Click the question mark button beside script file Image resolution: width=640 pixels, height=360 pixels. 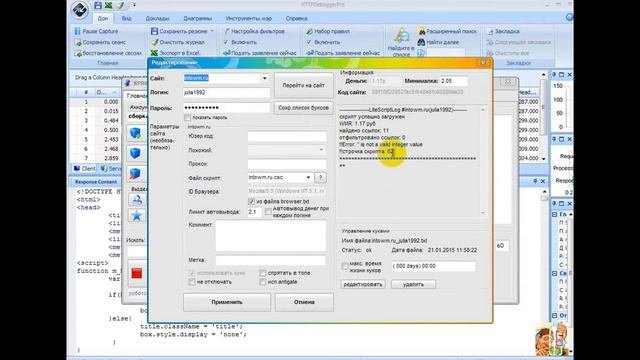pos(320,178)
